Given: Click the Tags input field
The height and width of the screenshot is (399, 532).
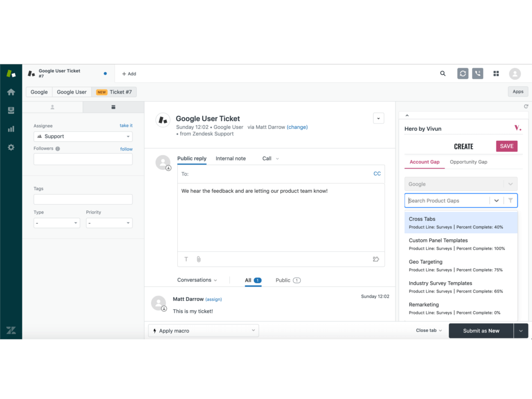Looking at the screenshot, I should (x=83, y=199).
